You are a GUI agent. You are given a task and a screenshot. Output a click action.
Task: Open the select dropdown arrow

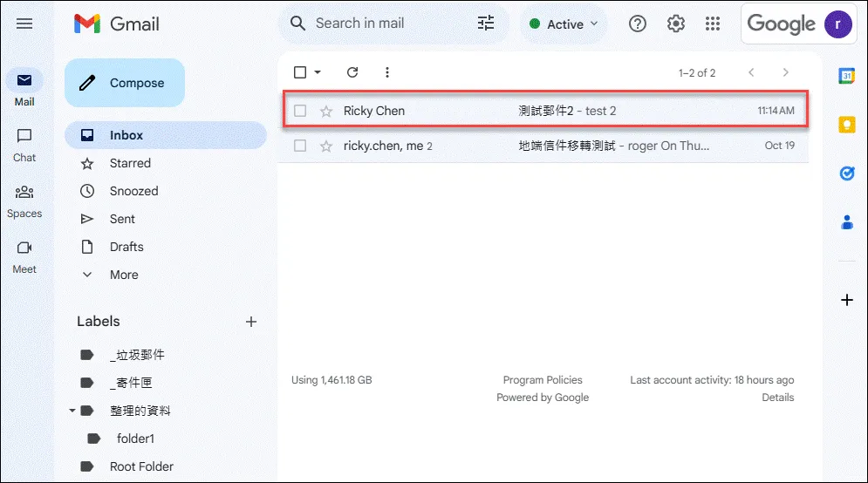318,72
